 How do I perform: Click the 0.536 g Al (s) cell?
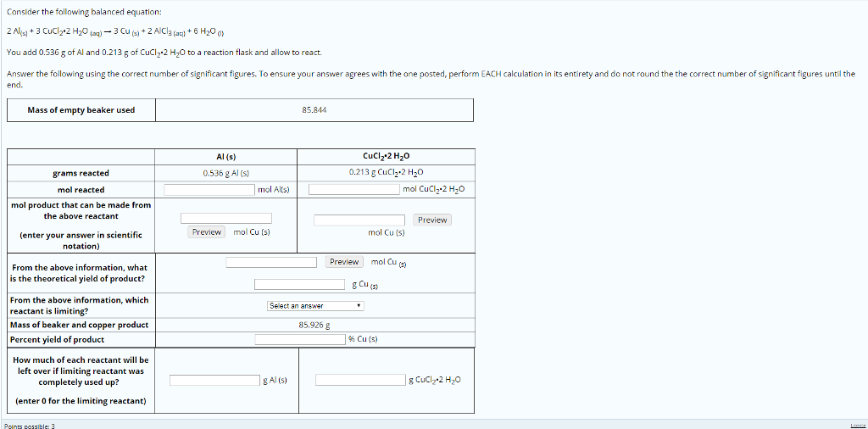coord(225,173)
